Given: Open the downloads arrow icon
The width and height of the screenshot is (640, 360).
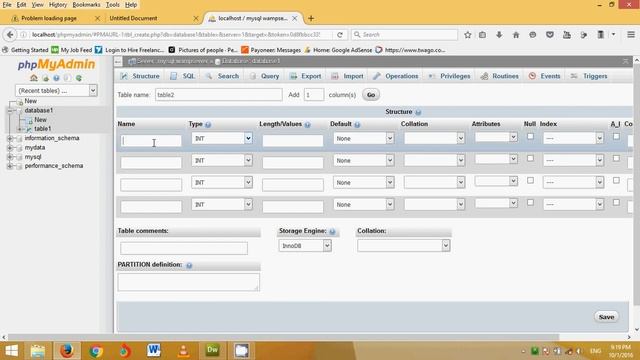Looking at the screenshot, I should point(499,35).
